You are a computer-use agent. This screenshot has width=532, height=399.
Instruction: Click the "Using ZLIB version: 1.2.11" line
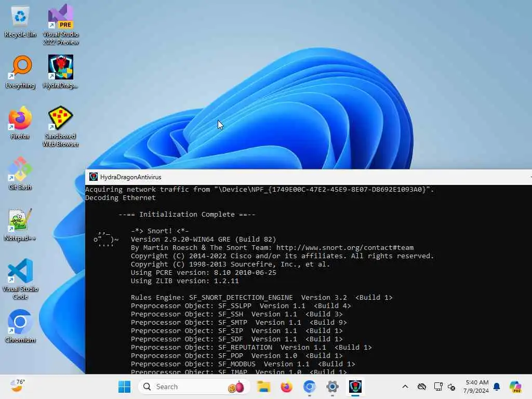tap(185, 281)
